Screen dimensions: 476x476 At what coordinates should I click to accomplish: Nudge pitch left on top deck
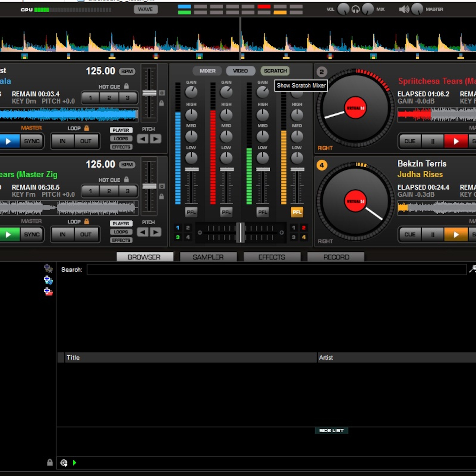pyautogui.click(x=142, y=139)
